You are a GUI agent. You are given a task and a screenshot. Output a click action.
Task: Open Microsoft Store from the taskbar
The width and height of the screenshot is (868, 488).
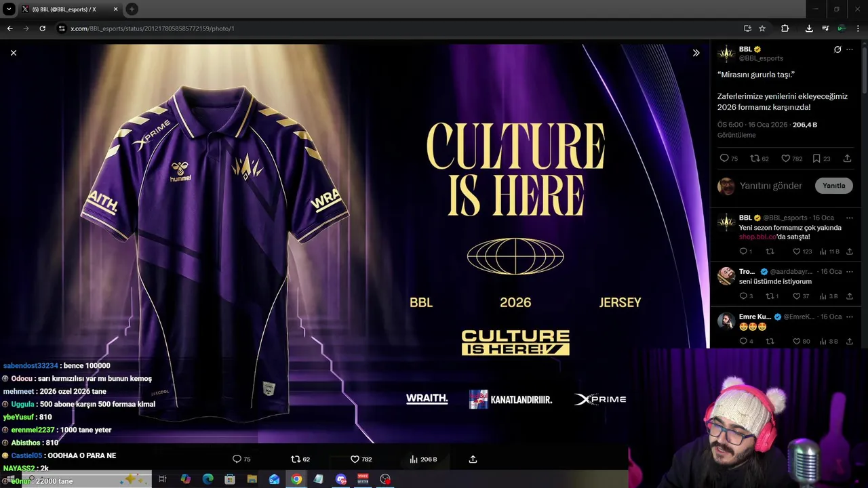tap(230, 479)
